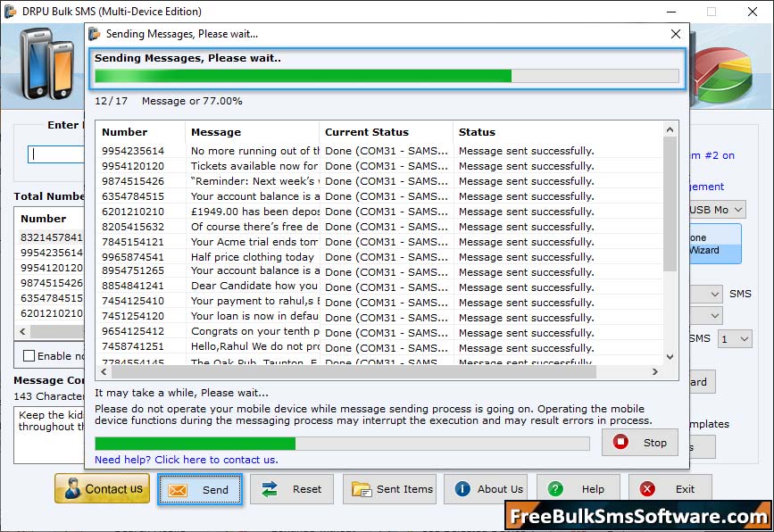Click the Keep the kid message text box

point(49,436)
